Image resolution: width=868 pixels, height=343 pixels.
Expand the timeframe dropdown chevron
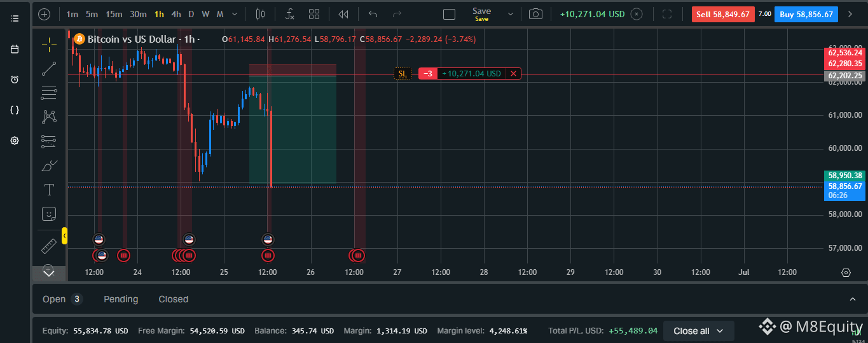[235, 14]
